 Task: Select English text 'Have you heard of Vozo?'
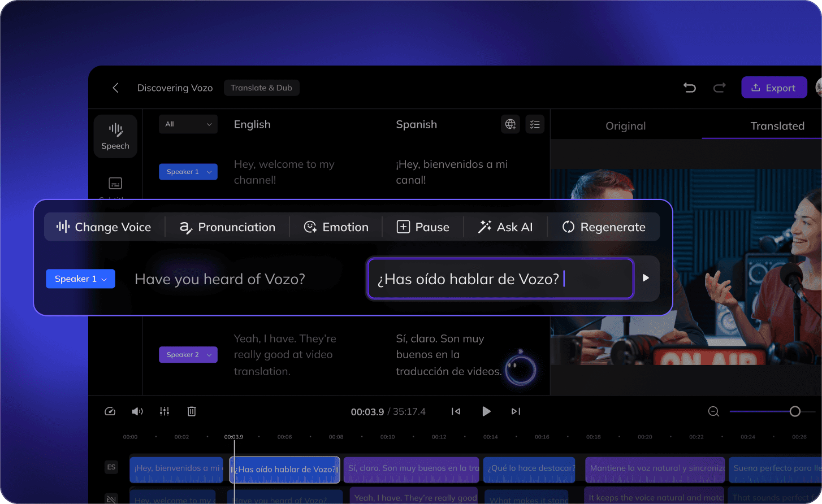click(x=220, y=279)
